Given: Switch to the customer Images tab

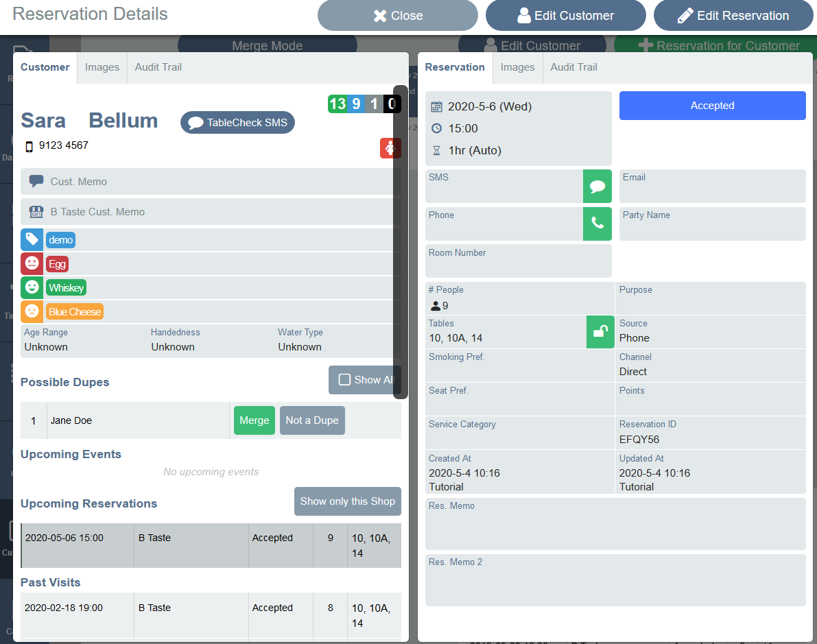Looking at the screenshot, I should coord(102,67).
